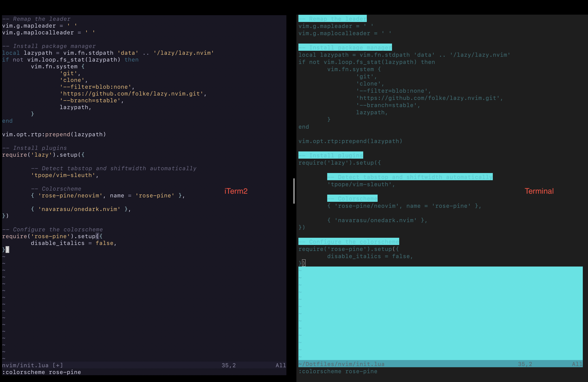Click the highlighted Install plugins comment
This screenshot has height=382, width=588.
(x=331, y=155)
